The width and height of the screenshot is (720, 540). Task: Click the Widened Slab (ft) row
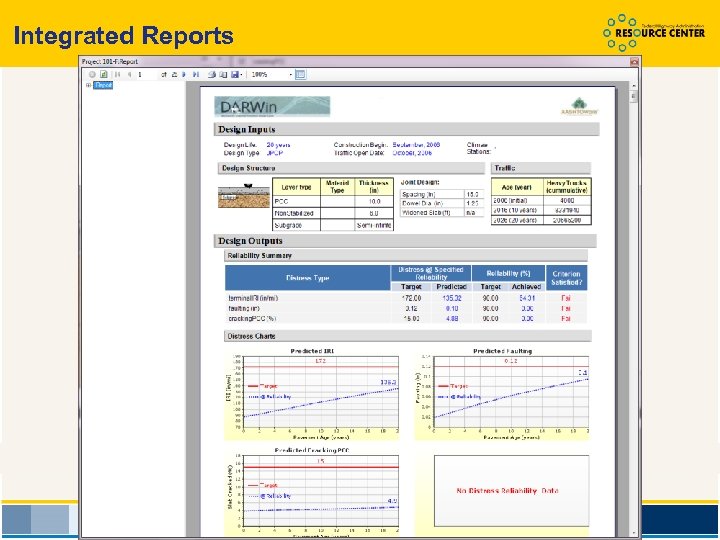click(441, 213)
